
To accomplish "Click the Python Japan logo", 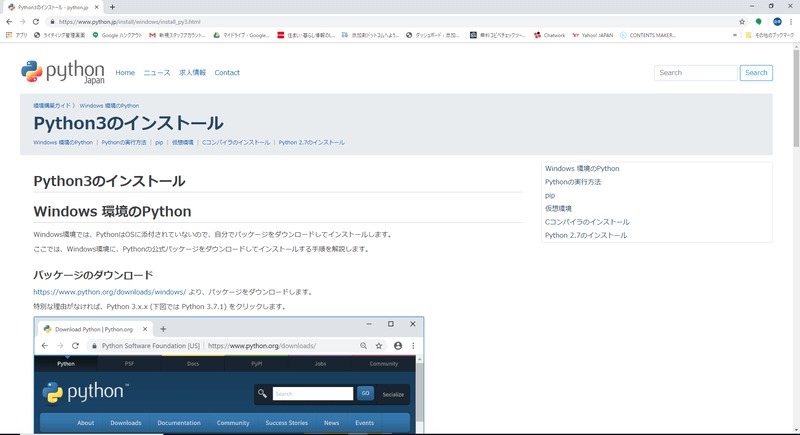I will (63, 72).
